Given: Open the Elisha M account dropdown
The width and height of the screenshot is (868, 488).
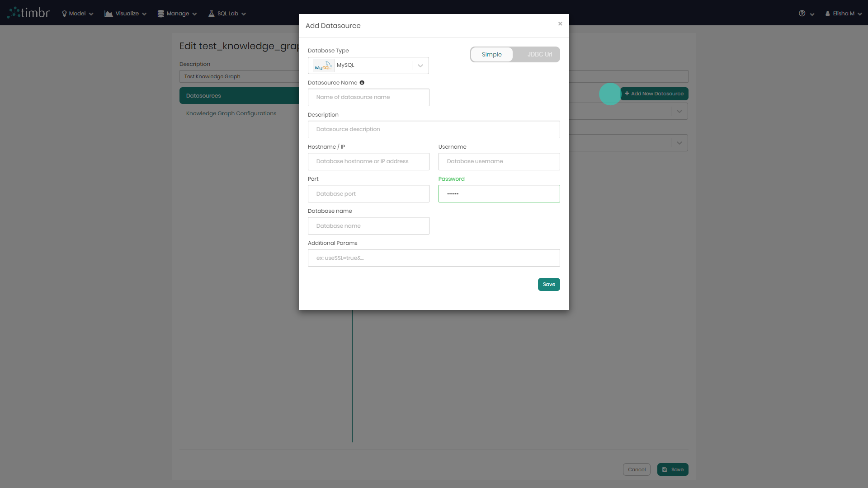Looking at the screenshot, I should point(844,14).
